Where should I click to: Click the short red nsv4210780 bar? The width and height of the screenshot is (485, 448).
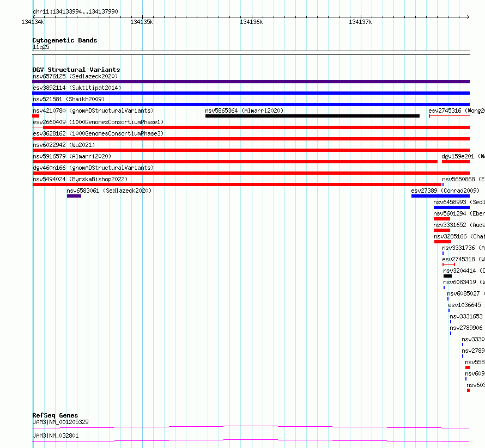click(35, 116)
